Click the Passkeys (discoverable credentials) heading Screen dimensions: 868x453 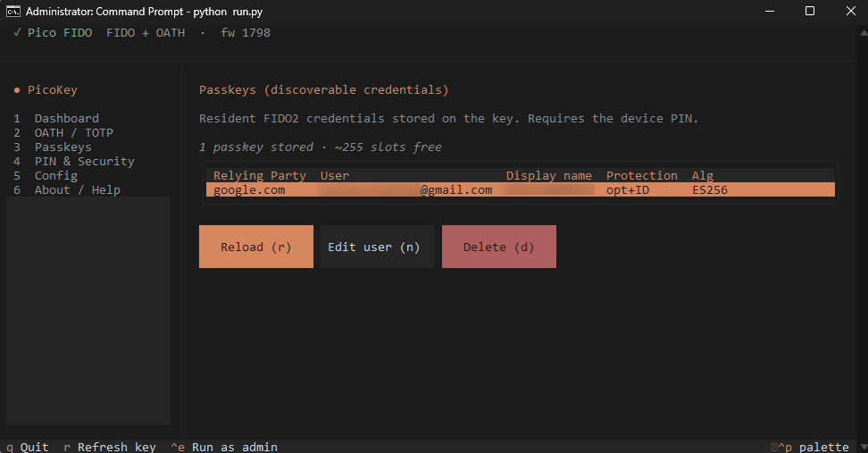click(x=324, y=89)
